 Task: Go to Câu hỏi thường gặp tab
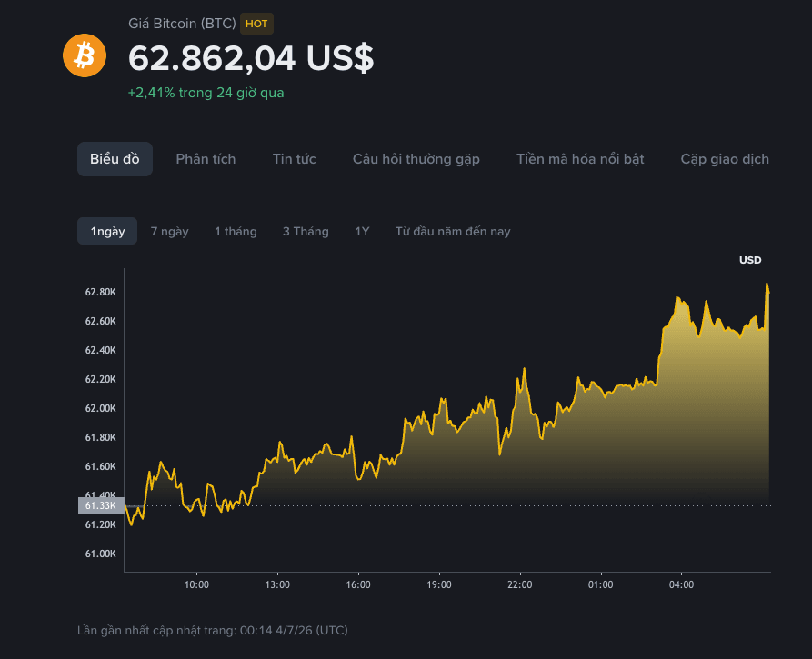pos(416,159)
